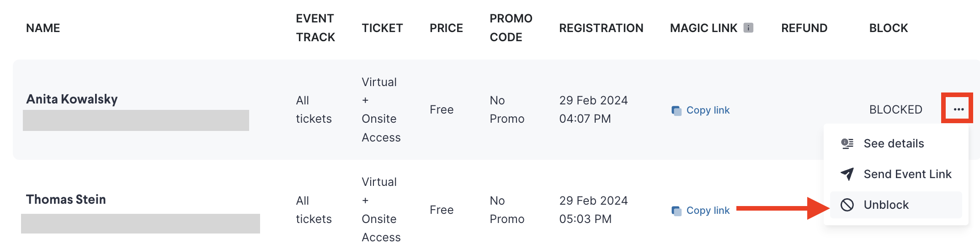The width and height of the screenshot is (980, 250).
Task: Select Unblock from the context menu
Action: 886,205
